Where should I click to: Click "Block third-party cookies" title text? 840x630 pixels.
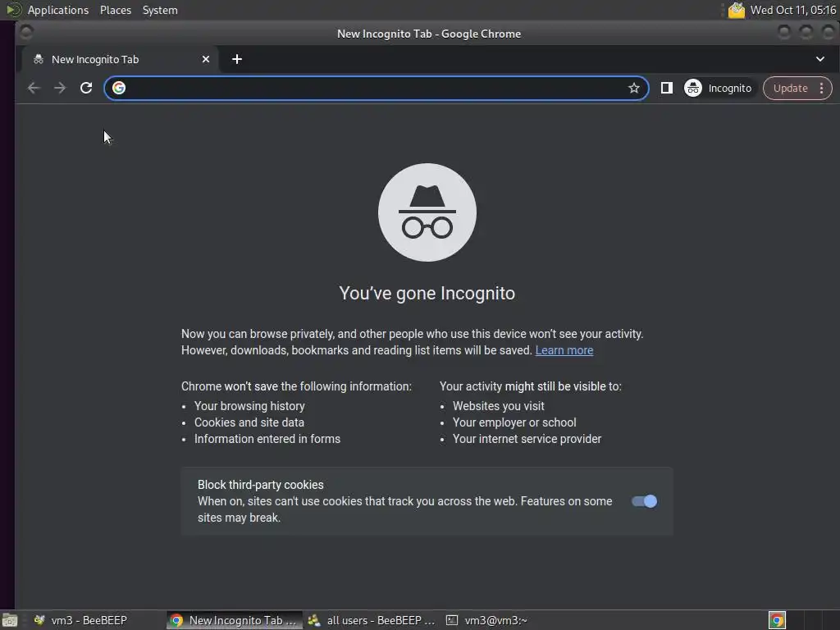(260, 485)
